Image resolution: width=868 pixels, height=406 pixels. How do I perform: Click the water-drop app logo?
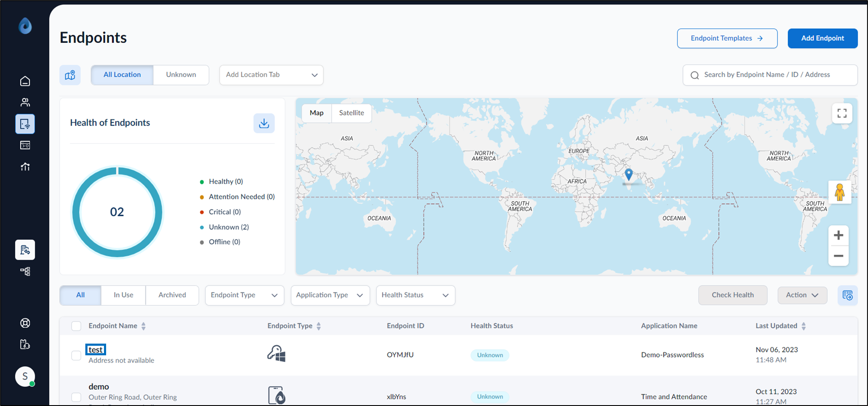(x=25, y=26)
